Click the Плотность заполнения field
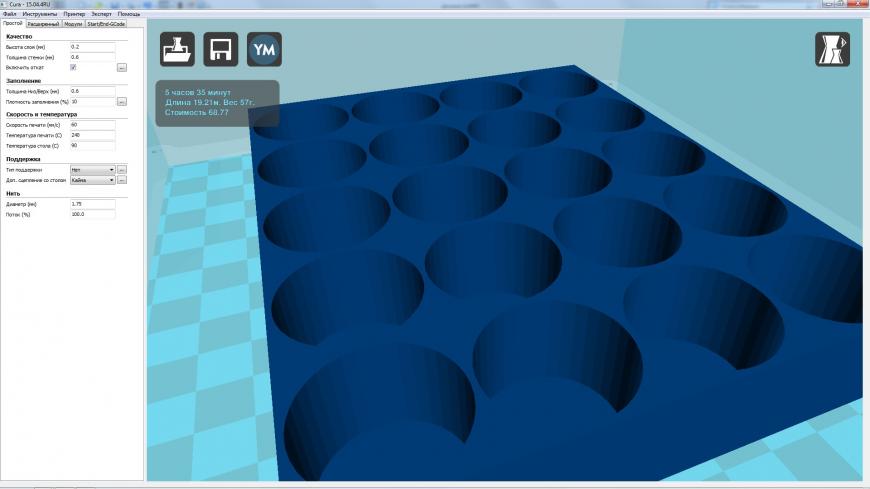 pyautogui.click(x=93, y=102)
